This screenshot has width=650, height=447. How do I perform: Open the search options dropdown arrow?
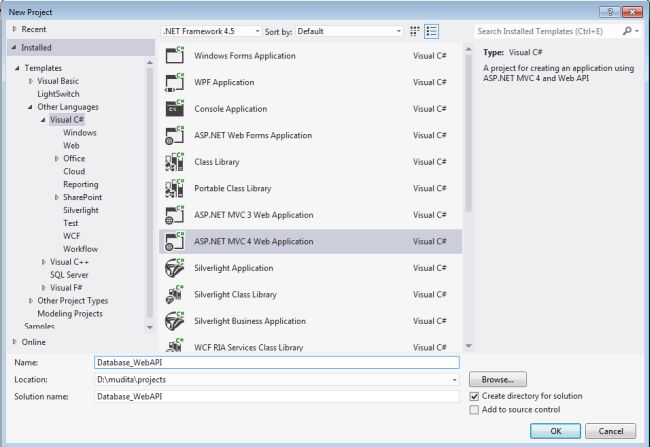[637, 31]
